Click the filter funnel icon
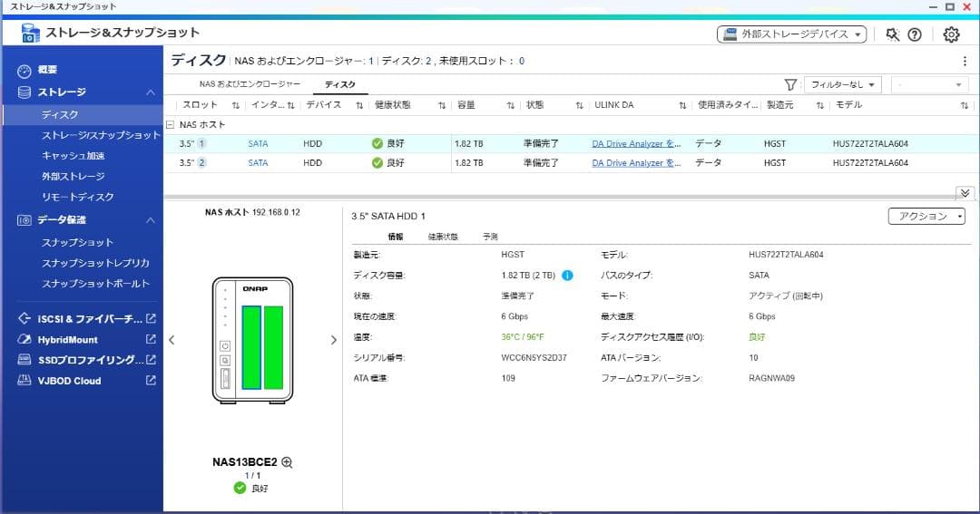The width and height of the screenshot is (980, 514). [x=790, y=84]
